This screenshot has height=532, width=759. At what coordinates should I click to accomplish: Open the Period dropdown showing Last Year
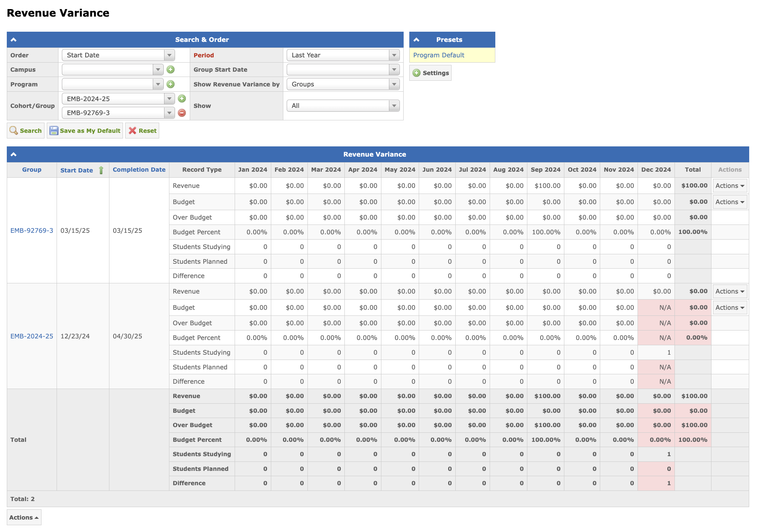pos(343,55)
